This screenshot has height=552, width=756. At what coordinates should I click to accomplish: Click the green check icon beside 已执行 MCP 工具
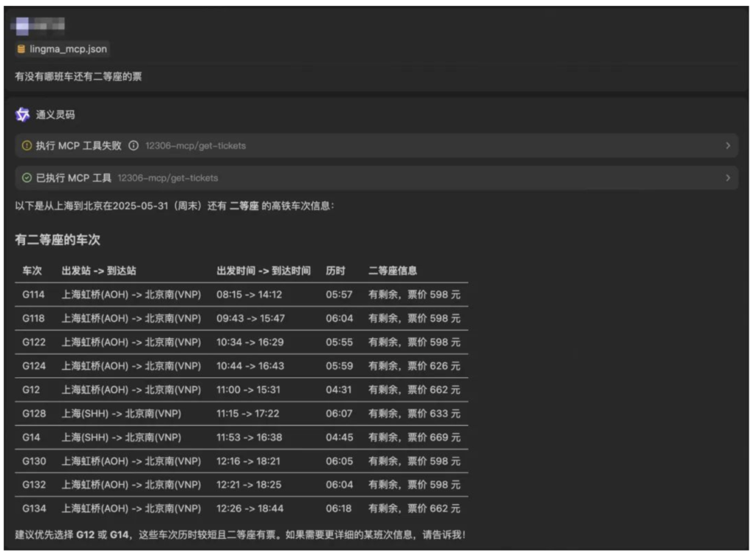tap(27, 178)
